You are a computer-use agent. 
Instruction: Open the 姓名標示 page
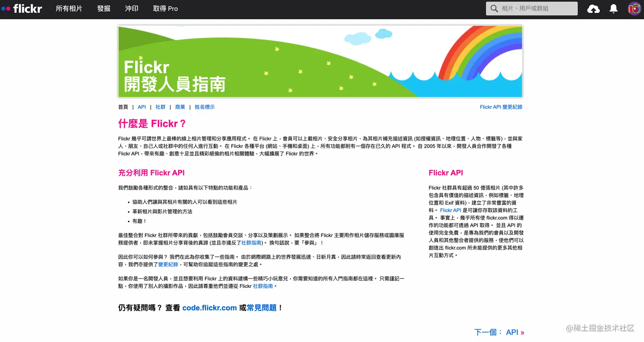click(205, 106)
